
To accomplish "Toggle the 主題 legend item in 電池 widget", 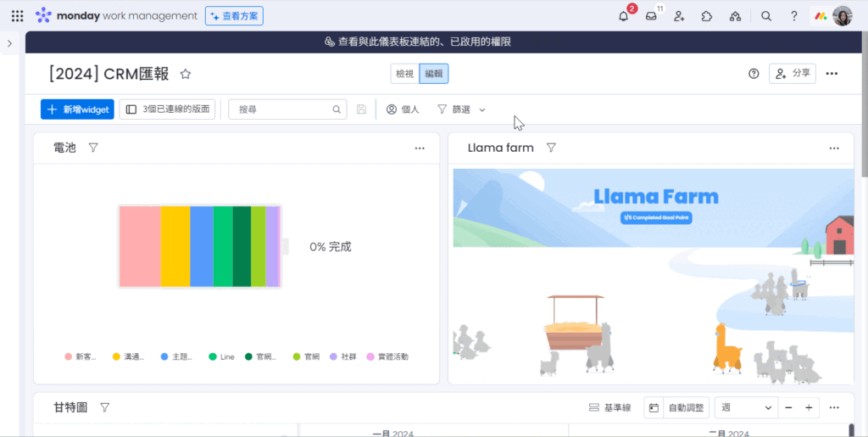I will click(176, 356).
